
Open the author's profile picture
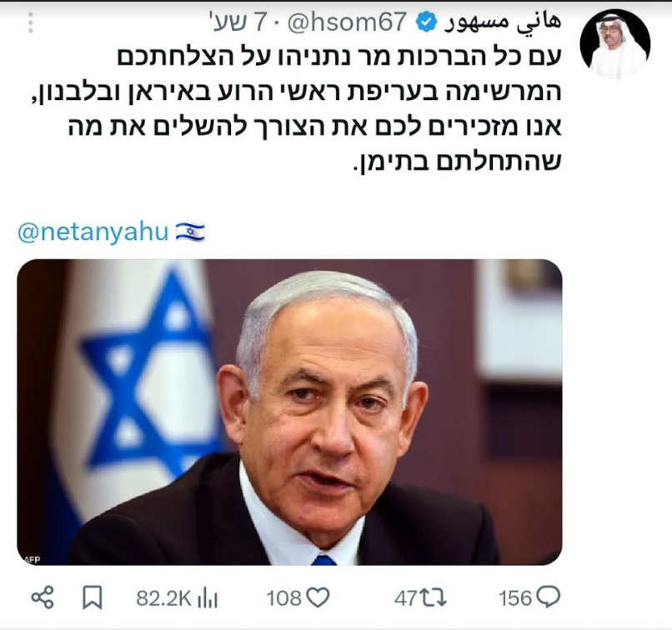coord(615,44)
